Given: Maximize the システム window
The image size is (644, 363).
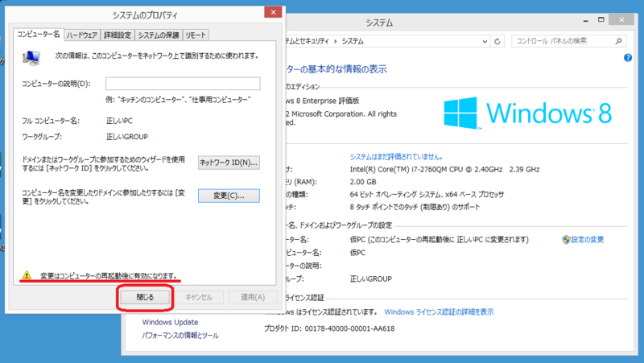Looking at the screenshot, I should 601,19.
